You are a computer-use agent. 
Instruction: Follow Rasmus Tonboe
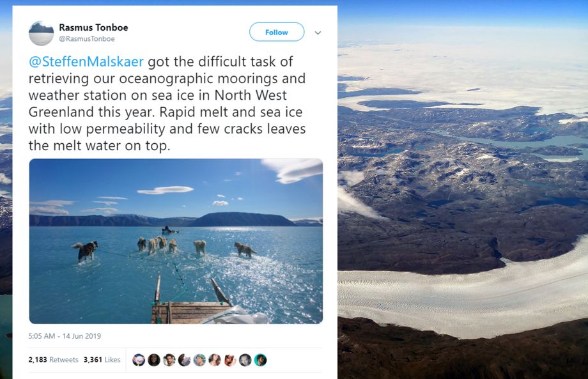click(x=276, y=32)
